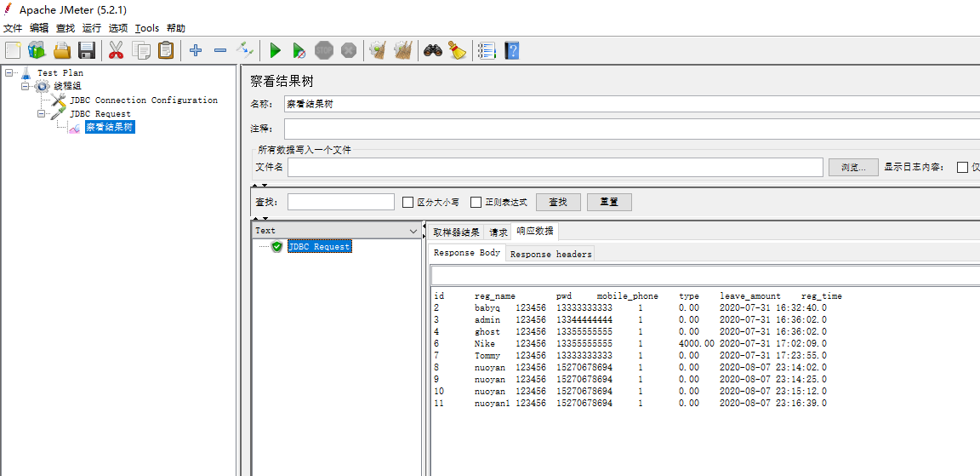Open the Function Helper list icon
Image resolution: width=980 pixels, height=476 pixels.
[487, 50]
